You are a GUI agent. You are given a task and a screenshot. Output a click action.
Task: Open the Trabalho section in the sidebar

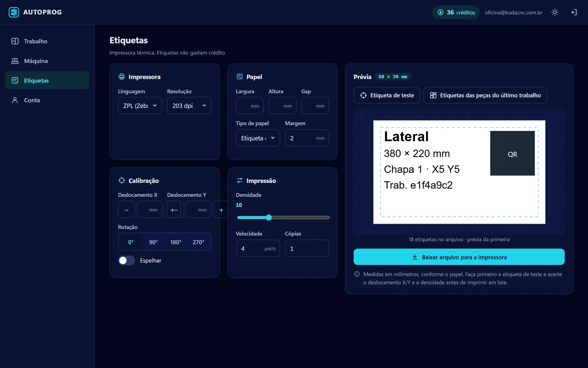[47, 41]
